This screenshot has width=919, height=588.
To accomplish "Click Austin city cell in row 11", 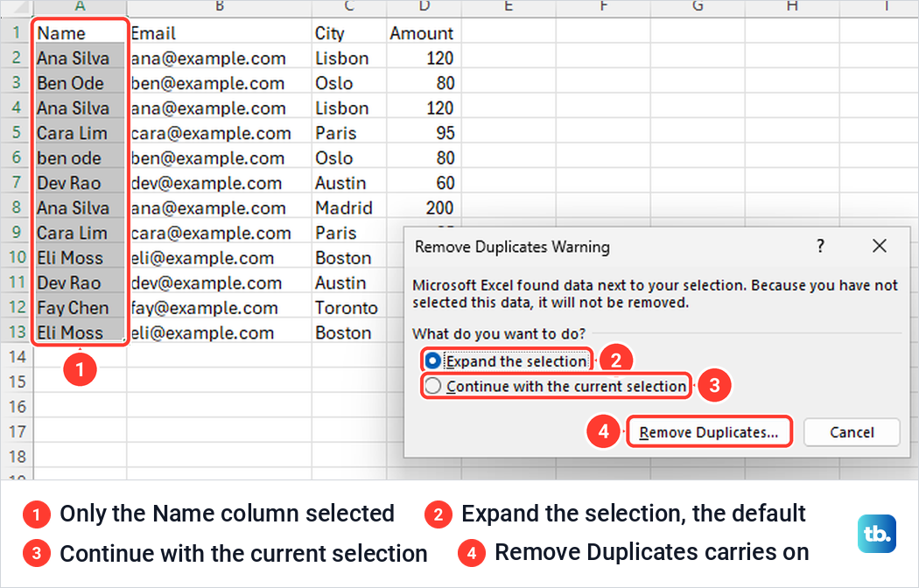I will (x=349, y=283).
